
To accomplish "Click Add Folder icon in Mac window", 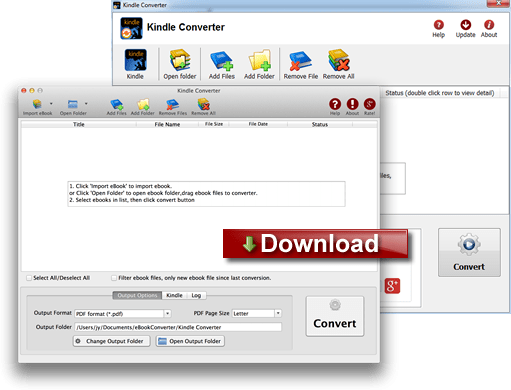I will click(143, 104).
